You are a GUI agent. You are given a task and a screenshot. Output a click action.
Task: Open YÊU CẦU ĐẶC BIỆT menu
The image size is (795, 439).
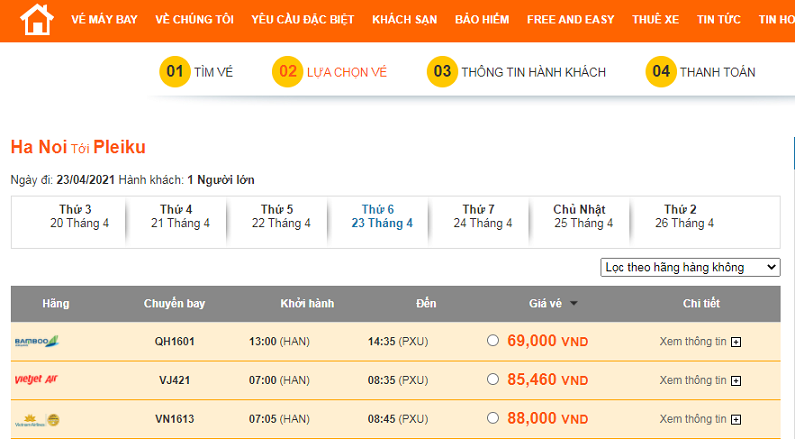click(303, 20)
